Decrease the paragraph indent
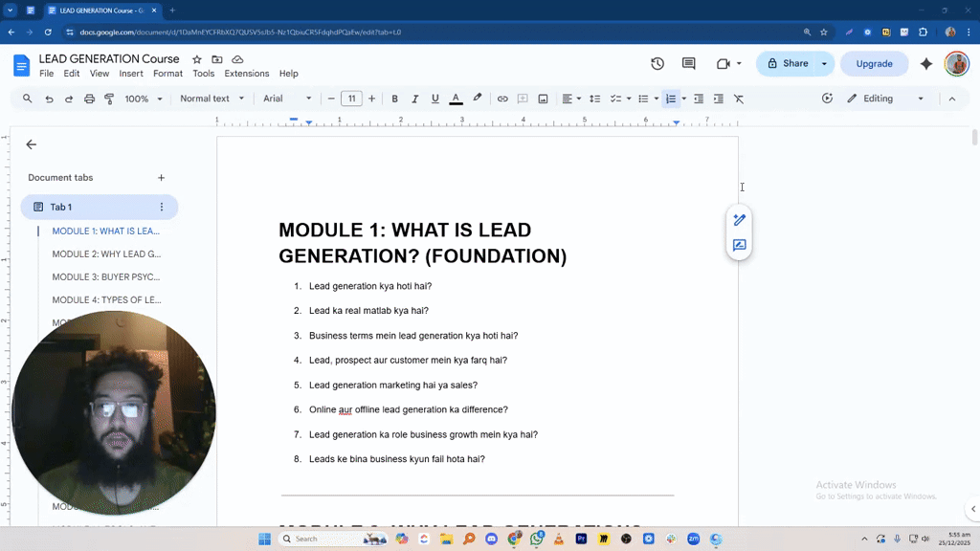This screenshot has height=551, width=980. click(699, 99)
